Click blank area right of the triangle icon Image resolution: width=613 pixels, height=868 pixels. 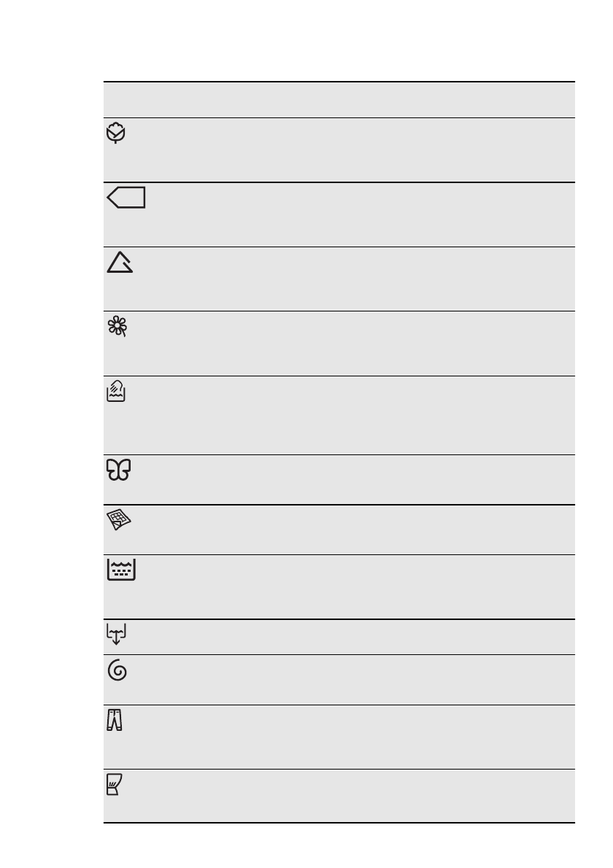click(x=350, y=279)
